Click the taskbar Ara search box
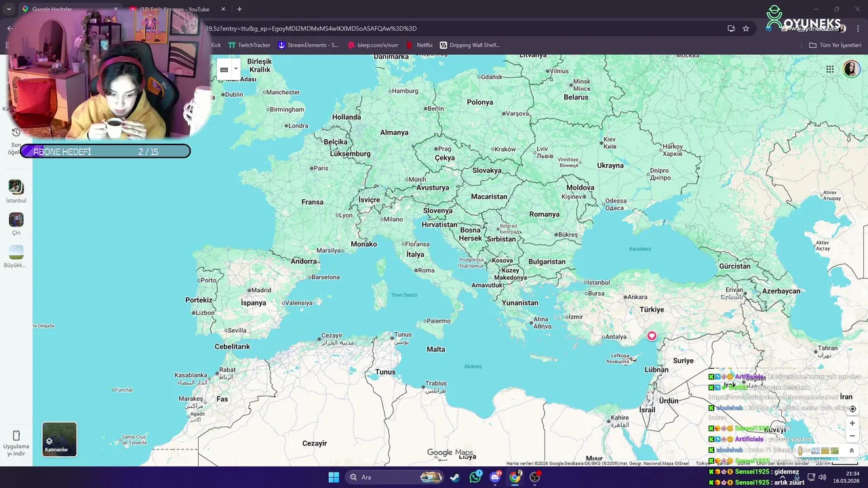Screen dimensions: 868x488 [x=396, y=477]
